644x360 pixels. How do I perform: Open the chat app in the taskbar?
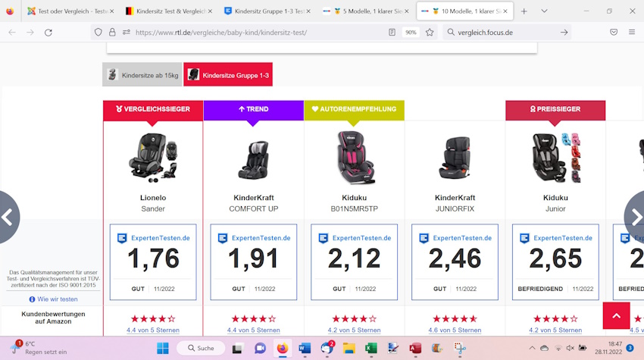[x=260, y=348]
